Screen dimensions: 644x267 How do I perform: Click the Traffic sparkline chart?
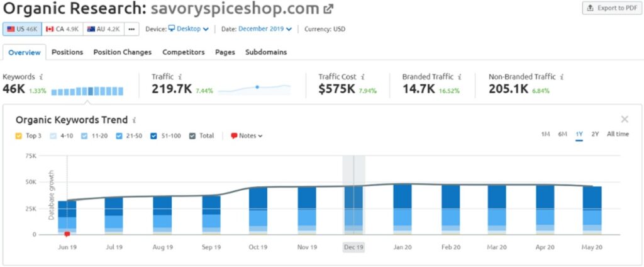coord(254,89)
